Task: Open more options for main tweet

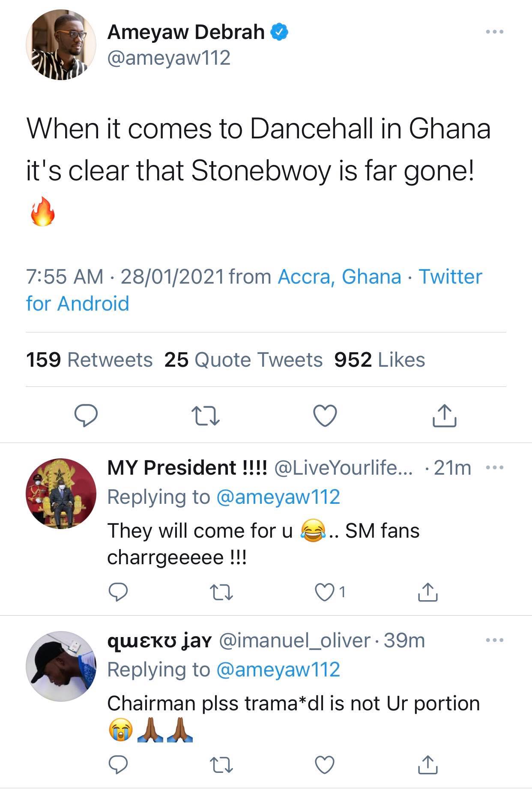Action: point(495,32)
